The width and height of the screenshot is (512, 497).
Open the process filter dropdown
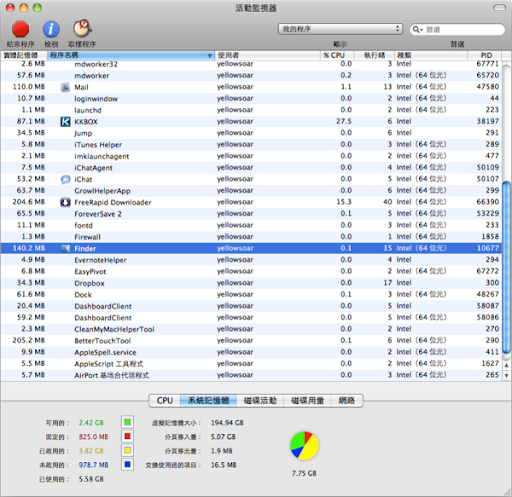click(340, 29)
